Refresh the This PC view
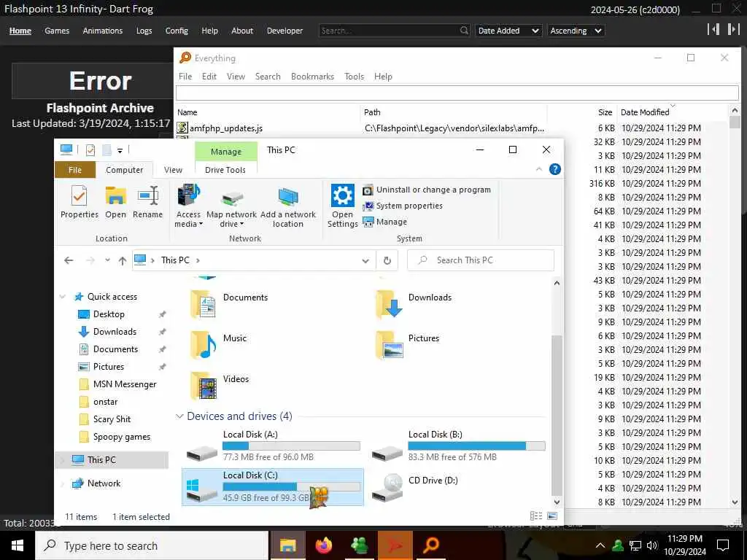747x560 pixels. click(x=387, y=260)
